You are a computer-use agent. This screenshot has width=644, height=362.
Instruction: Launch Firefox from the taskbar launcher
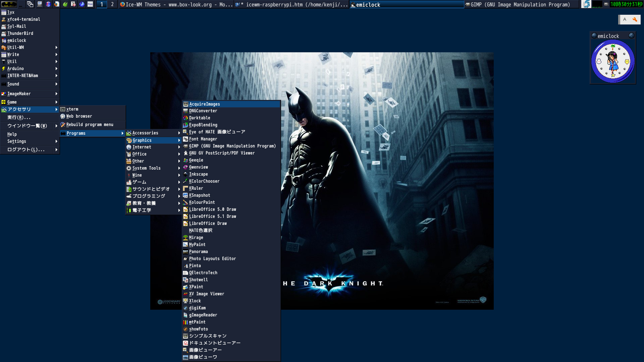click(x=57, y=4)
